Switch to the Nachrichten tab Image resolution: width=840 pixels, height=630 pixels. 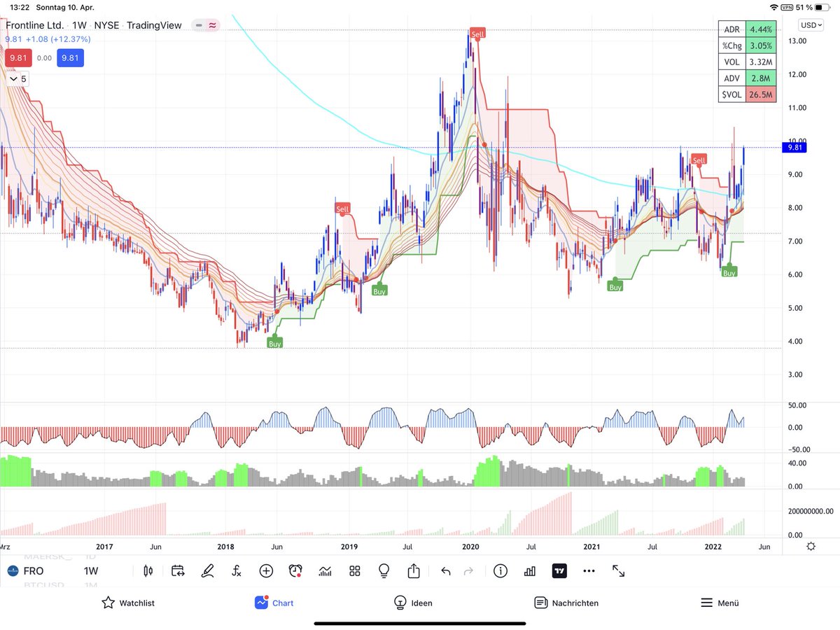click(566, 603)
